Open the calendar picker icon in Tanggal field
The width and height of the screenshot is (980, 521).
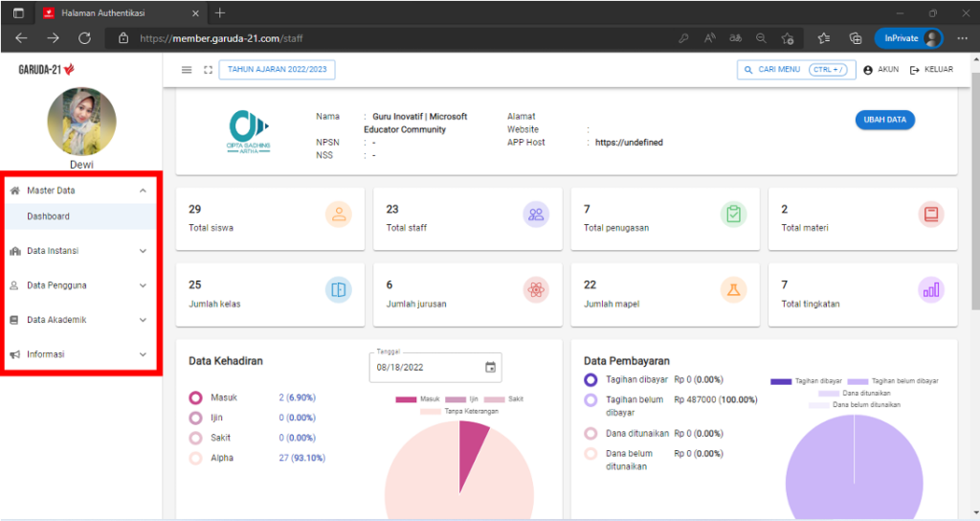491,367
